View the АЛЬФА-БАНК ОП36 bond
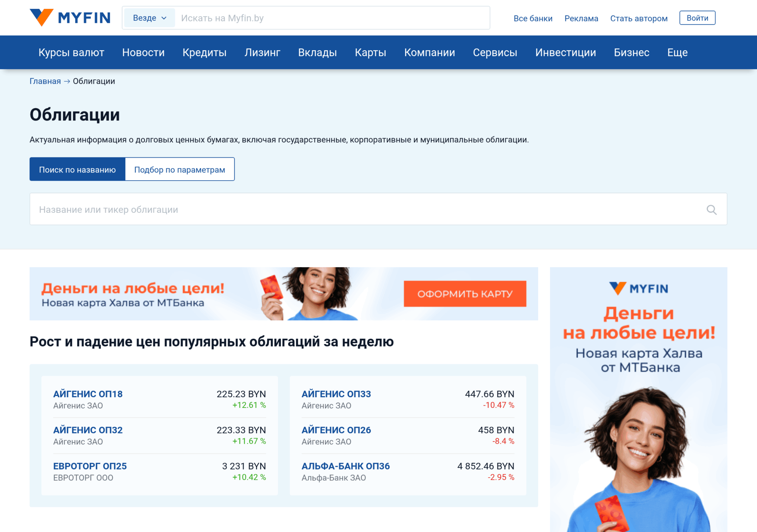The image size is (757, 532). coord(346,466)
